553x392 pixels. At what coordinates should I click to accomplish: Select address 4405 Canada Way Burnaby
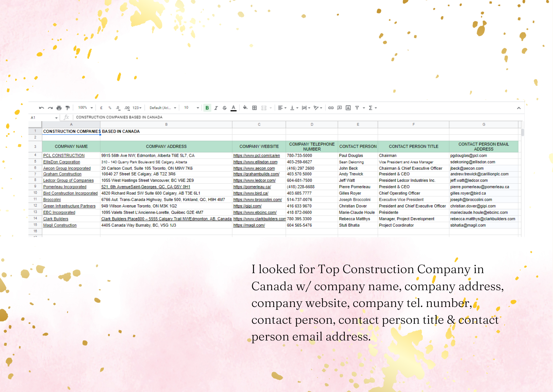[x=166, y=225]
